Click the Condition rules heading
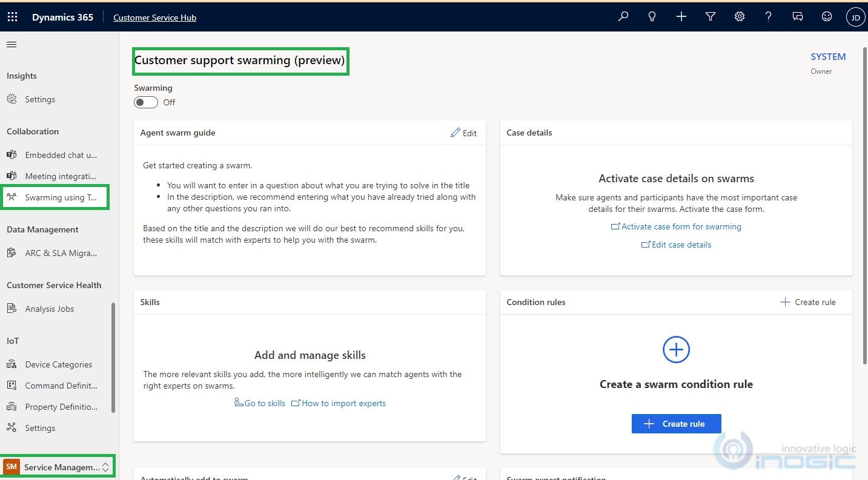The height and width of the screenshot is (480, 868). [536, 302]
